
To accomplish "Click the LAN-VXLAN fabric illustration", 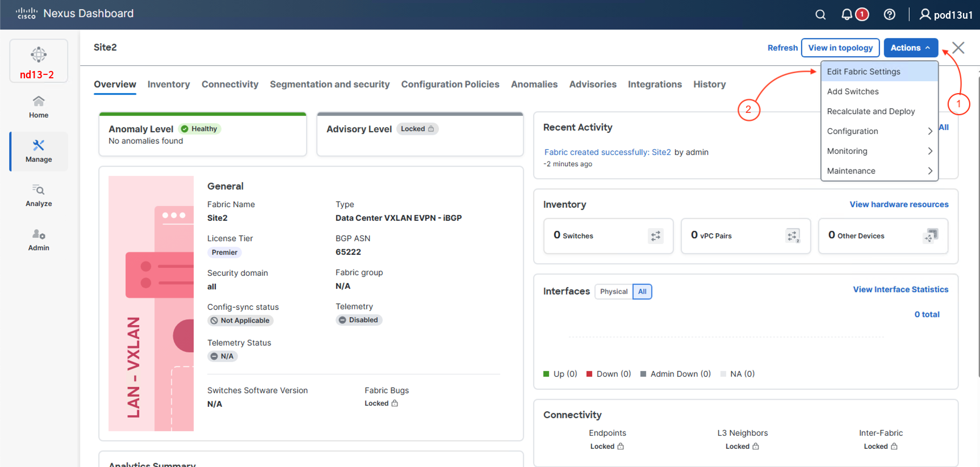I will 151,304.
